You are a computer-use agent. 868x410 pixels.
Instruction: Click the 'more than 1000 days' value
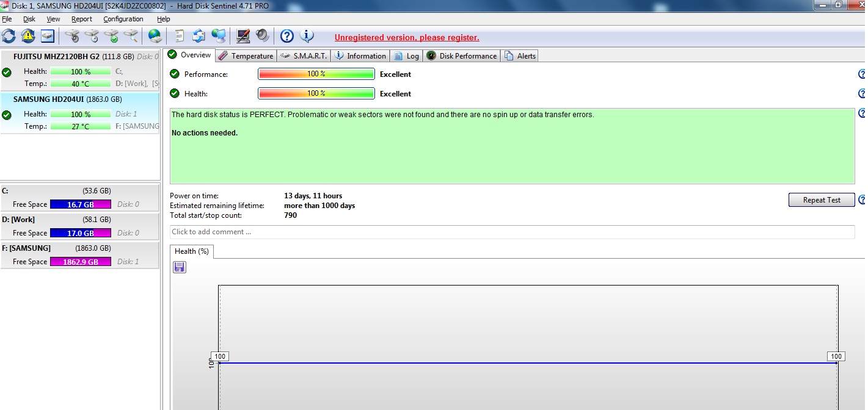click(x=319, y=206)
